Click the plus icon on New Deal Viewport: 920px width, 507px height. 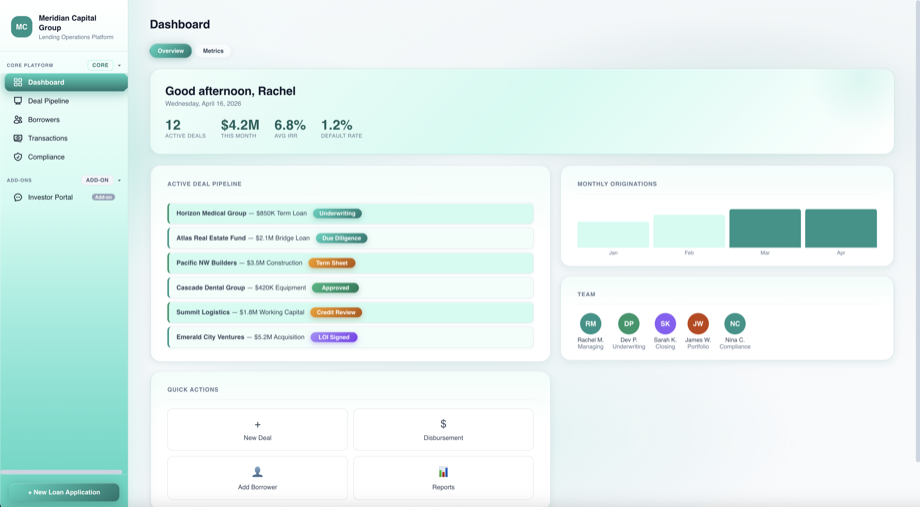point(258,424)
